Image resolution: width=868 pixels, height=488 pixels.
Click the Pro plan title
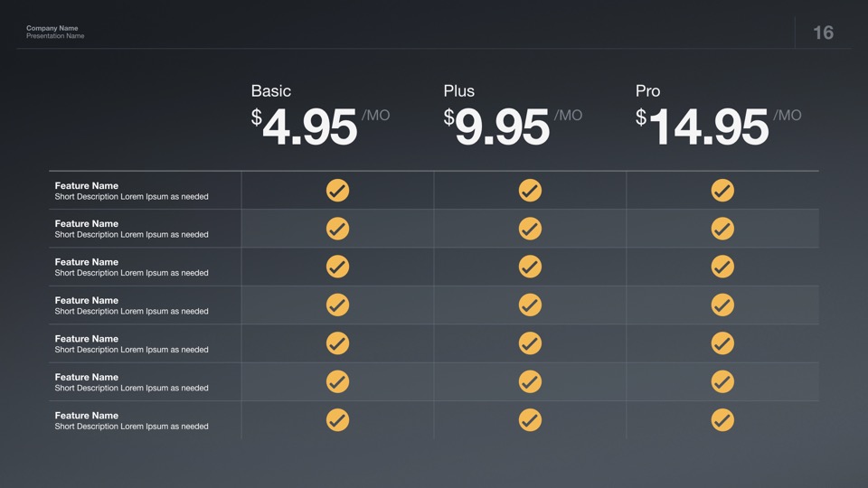click(648, 91)
